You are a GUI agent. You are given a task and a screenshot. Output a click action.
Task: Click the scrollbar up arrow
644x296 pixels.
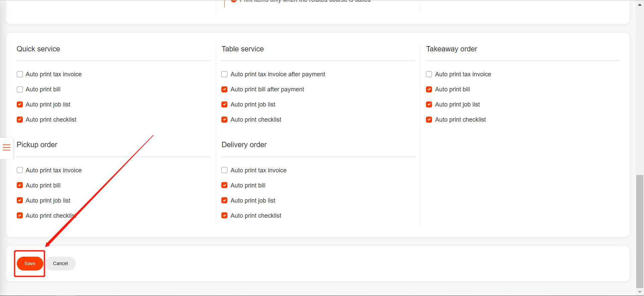tap(640, 4)
